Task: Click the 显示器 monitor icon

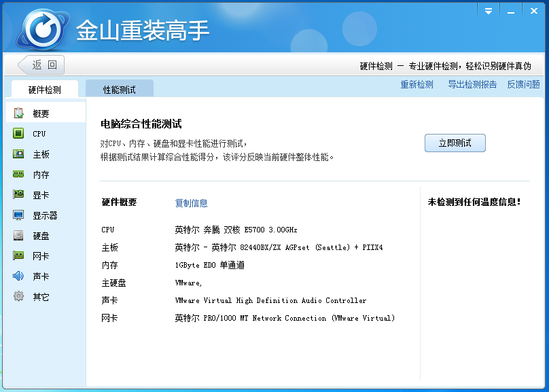Action: pyautogui.click(x=18, y=215)
